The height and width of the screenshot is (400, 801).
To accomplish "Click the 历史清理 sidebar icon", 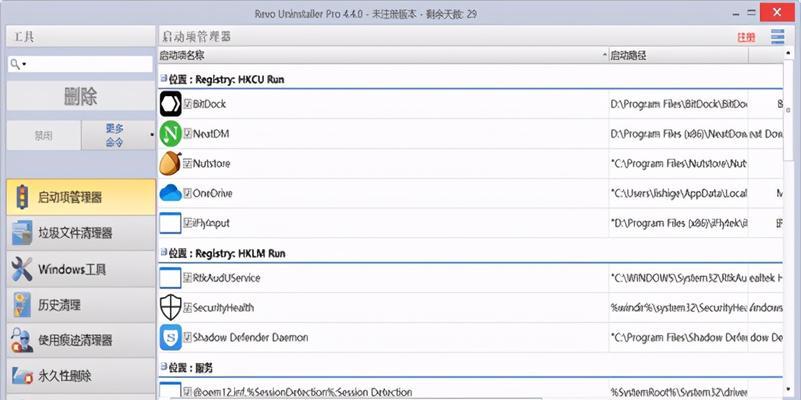I will pos(22,305).
